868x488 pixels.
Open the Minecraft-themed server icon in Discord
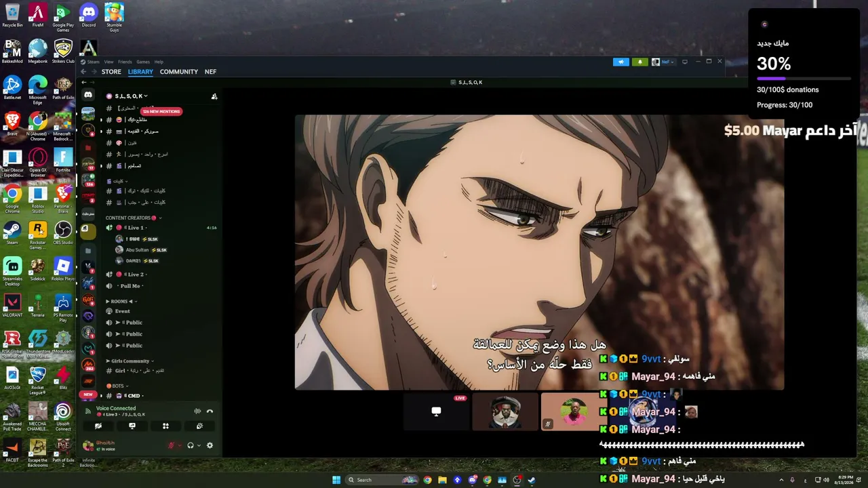(88, 113)
